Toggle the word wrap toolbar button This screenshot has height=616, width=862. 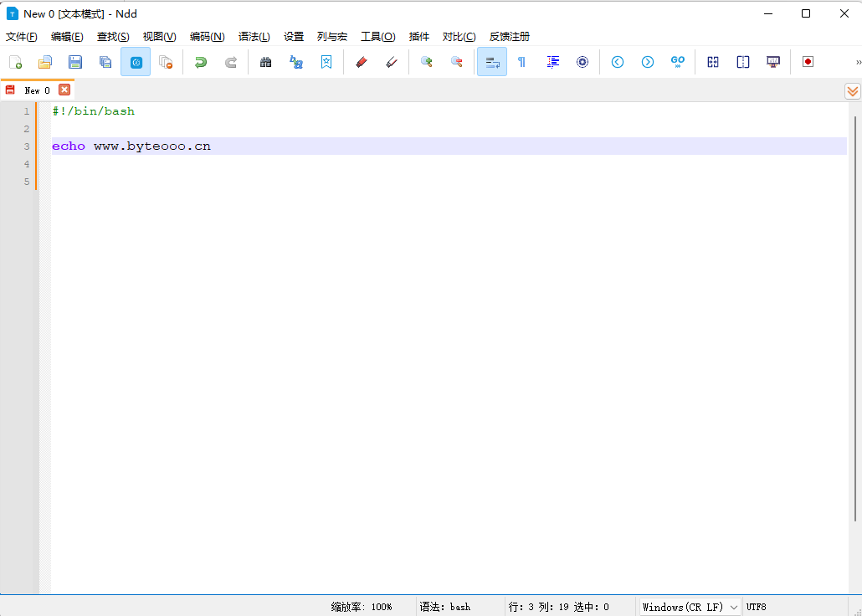(492, 62)
